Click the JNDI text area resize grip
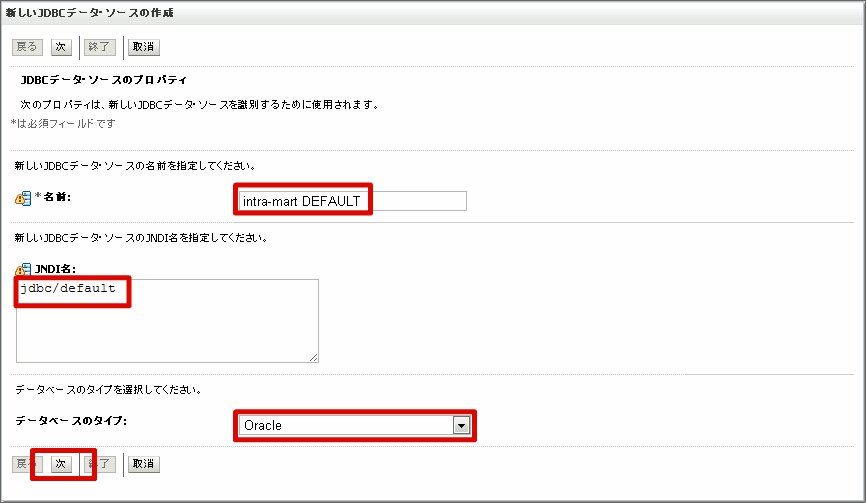This screenshot has height=503, width=866. (x=314, y=358)
